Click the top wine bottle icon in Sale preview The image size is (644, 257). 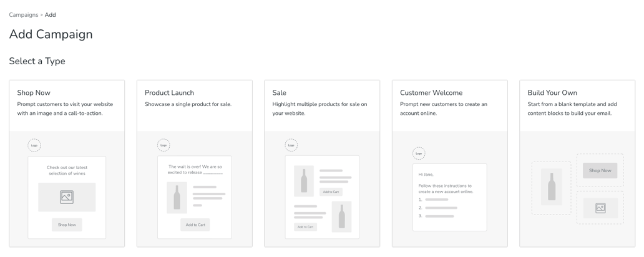tap(304, 181)
